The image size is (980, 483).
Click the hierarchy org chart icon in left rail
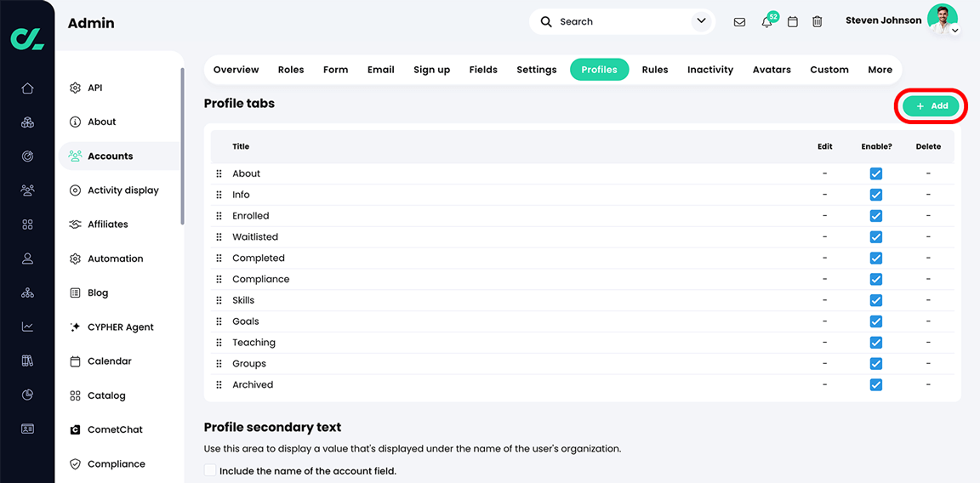(x=27, y=293)
